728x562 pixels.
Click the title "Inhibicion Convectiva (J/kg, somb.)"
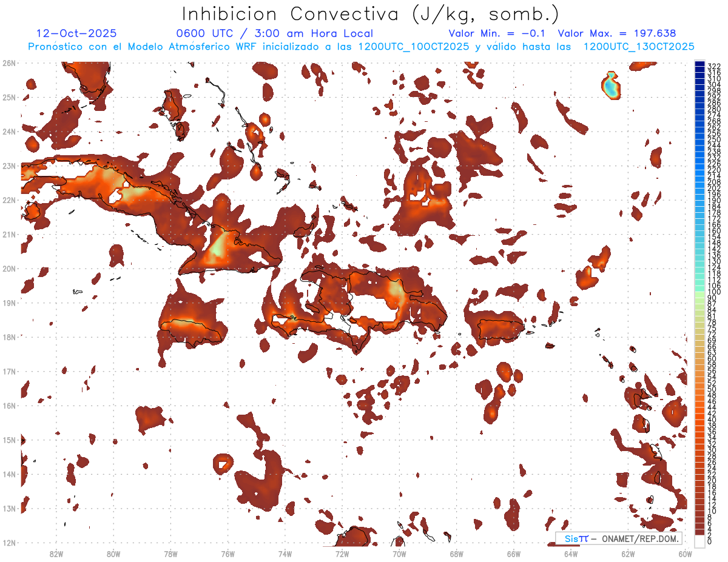coord(370,15)
